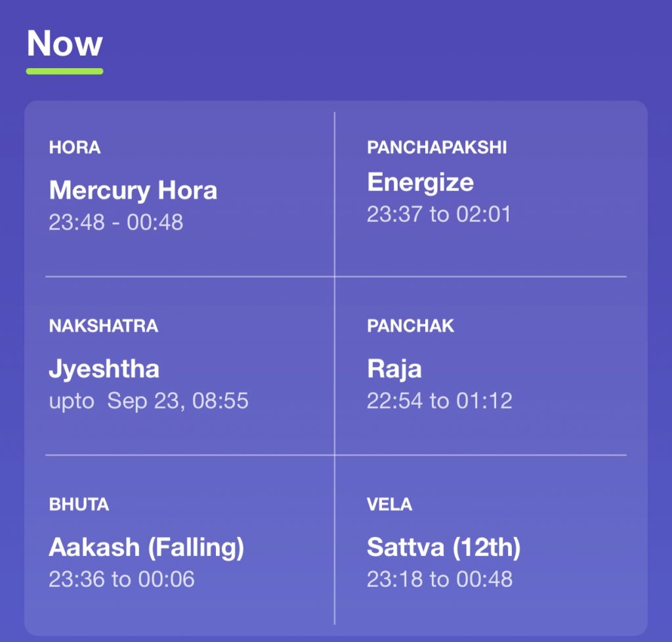
Task: Open the PANCHAK section label
Action: (410, 326)
